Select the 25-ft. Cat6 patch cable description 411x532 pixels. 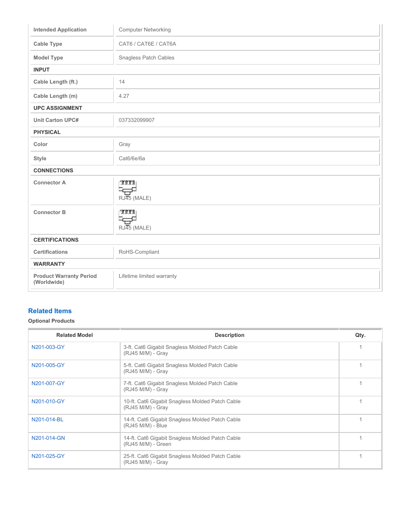[182, 459]
